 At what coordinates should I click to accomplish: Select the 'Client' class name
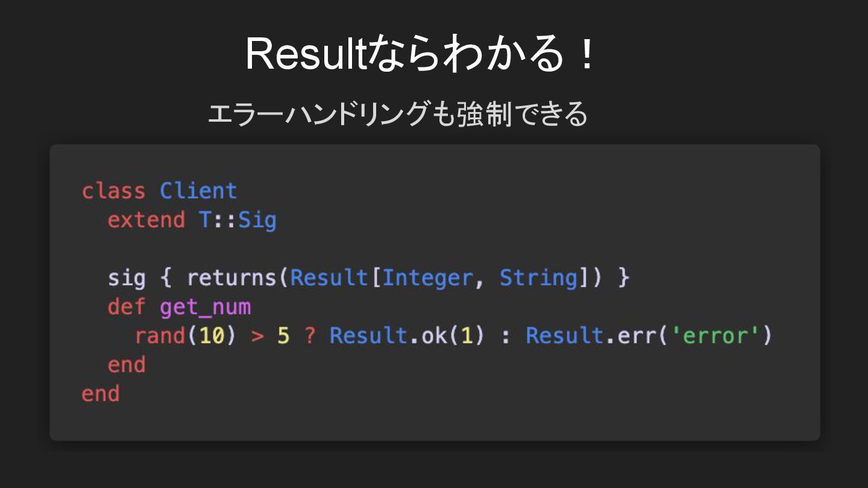pyautogui.click(x=198, y=190)
